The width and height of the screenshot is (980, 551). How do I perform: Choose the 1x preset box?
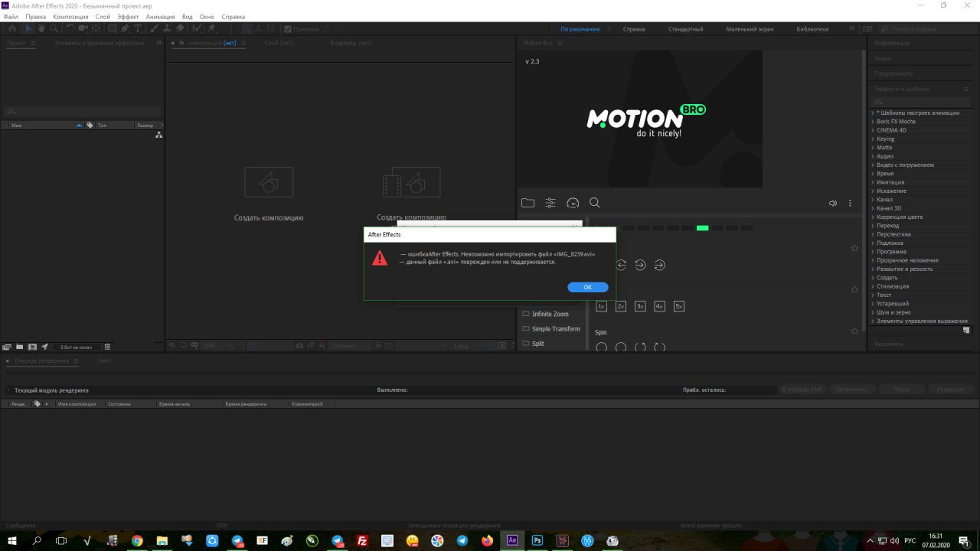[x=601, y=306]
